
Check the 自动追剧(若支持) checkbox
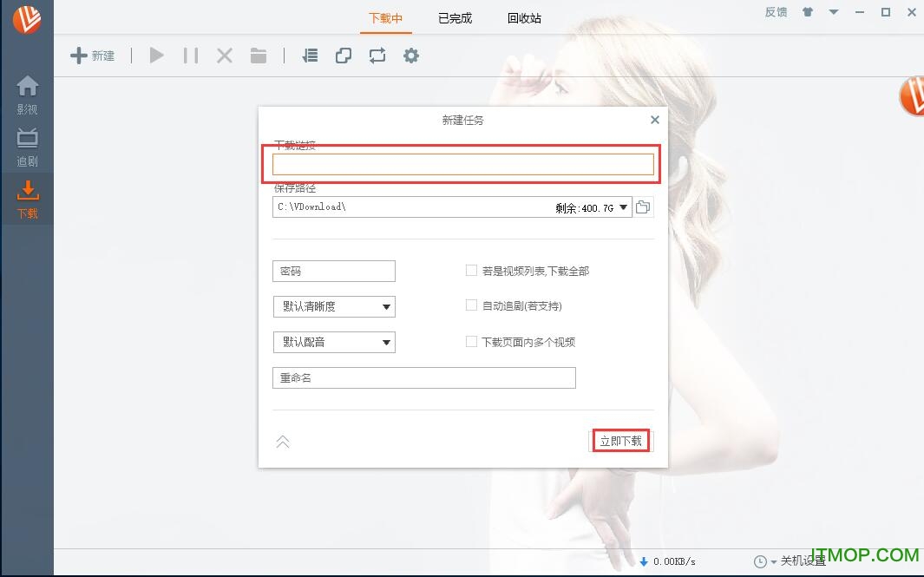point(471,305)
